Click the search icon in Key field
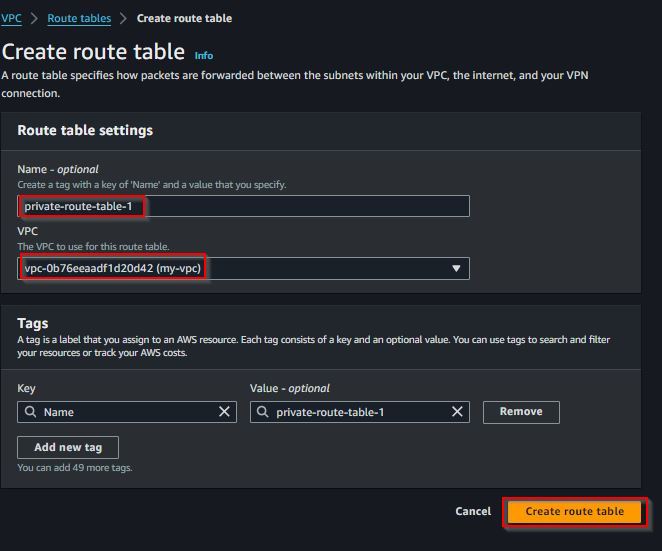The image size is (662, 551). [x=30, y=412]
